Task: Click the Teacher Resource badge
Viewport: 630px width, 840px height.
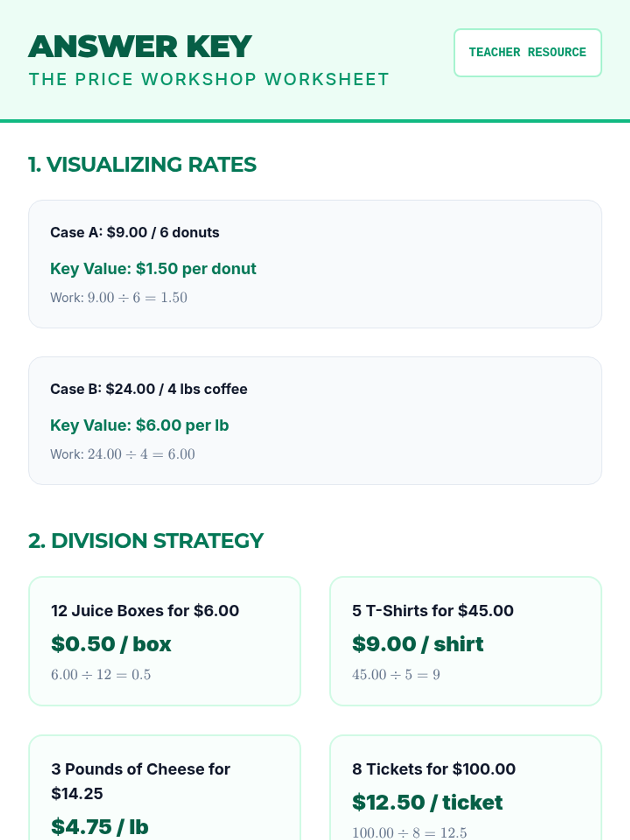Action: [528, 52]
